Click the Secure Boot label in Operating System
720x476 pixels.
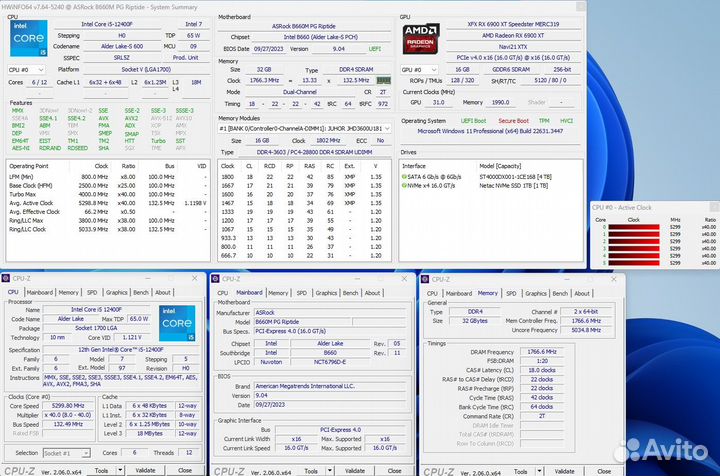point(513,121)
